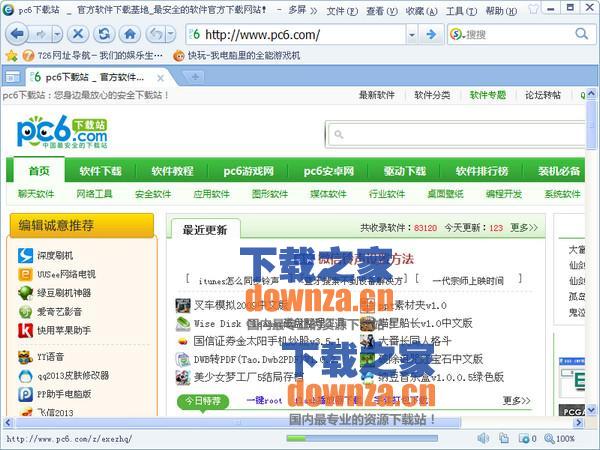Click the UUSee网络电视 app icon

pos(25,274)
